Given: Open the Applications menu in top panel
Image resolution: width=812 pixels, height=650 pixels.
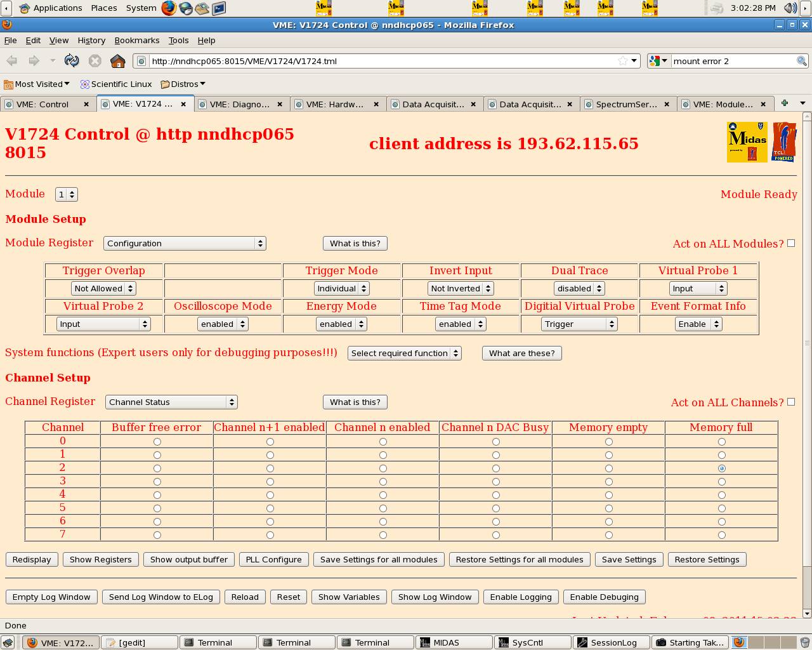Looking at the screenshot, I should pyautogui.click(x=51, y=8).
